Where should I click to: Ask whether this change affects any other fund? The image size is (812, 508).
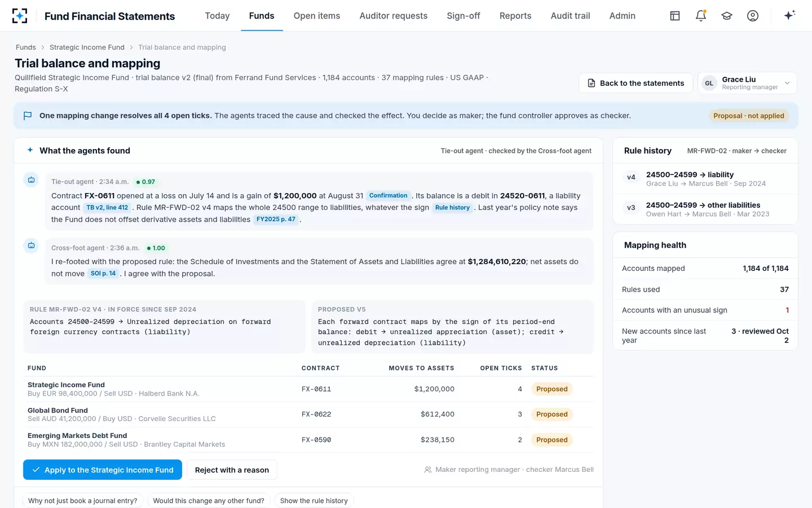tap(209, 501)
